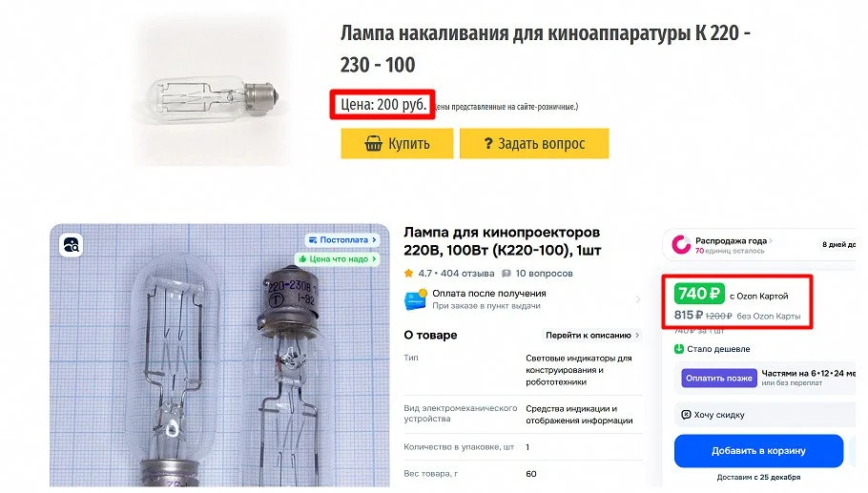Click the image search icon on lamp photo
This screenshot has width=868, height=493.
(72, 245)
